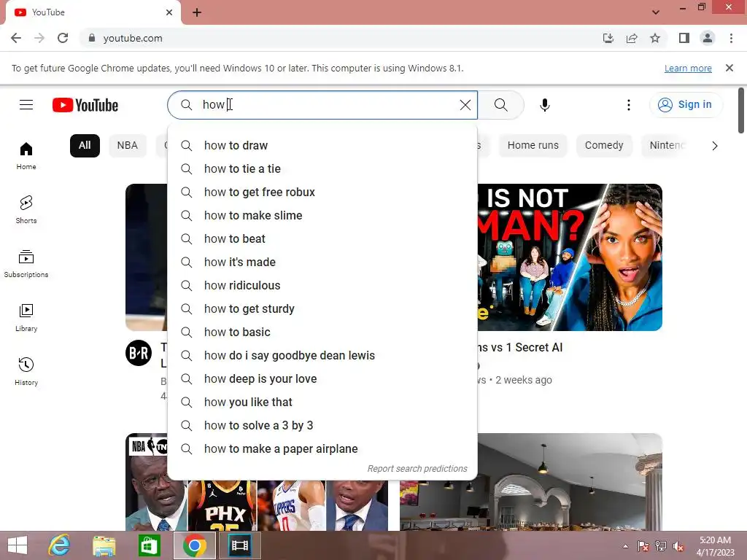This screenshot has height=560, width=747.
Task: Open File Explorer from taskbar
Action: [104, 545]
